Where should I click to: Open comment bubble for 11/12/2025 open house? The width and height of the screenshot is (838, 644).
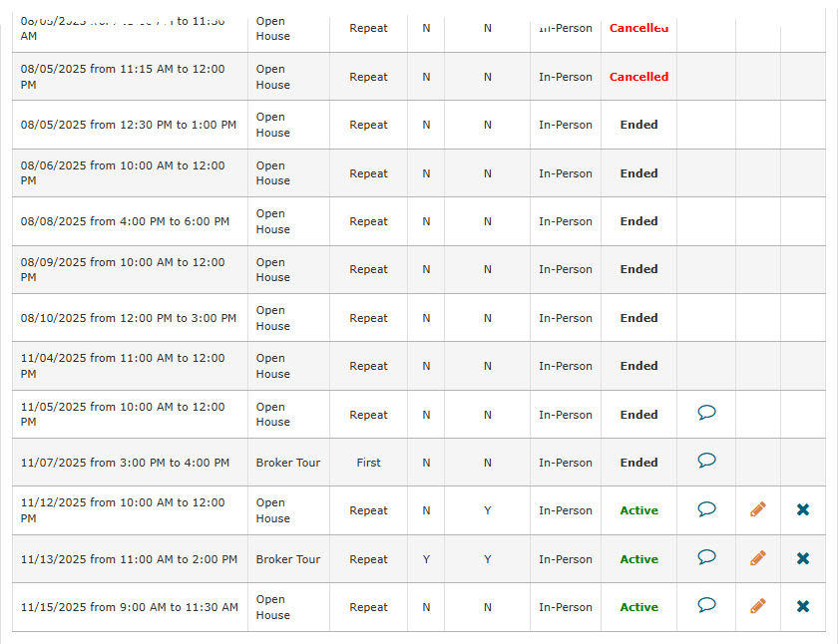[x=706, y=508]
